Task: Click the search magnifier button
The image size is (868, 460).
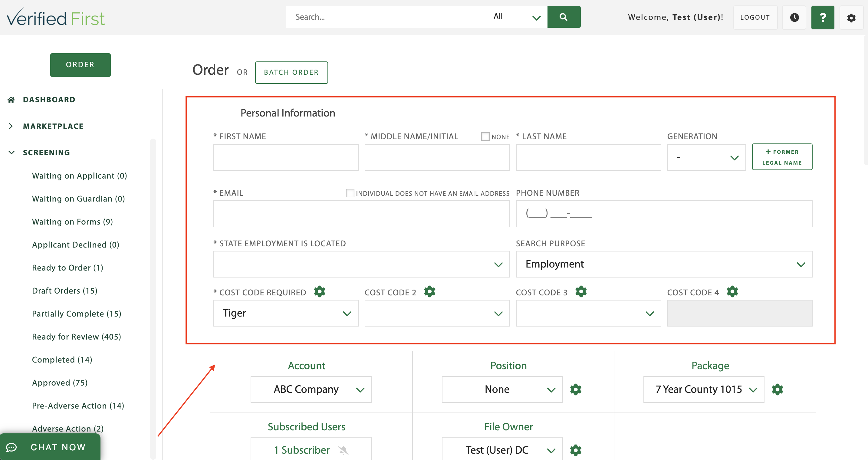Action: tap(564, 17)
